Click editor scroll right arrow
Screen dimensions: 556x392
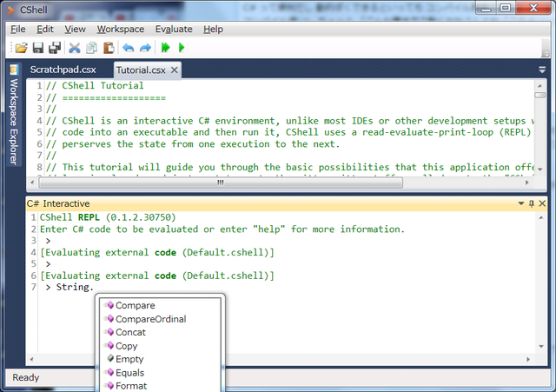(527, 183)
